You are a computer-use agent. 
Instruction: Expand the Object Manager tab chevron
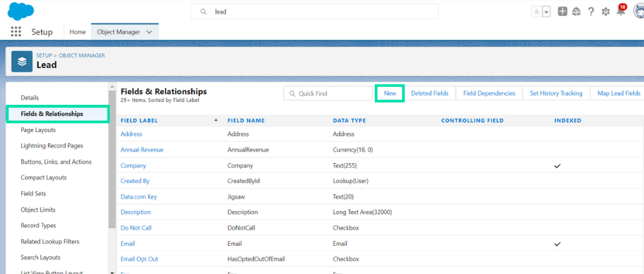[x=149, y=32]
